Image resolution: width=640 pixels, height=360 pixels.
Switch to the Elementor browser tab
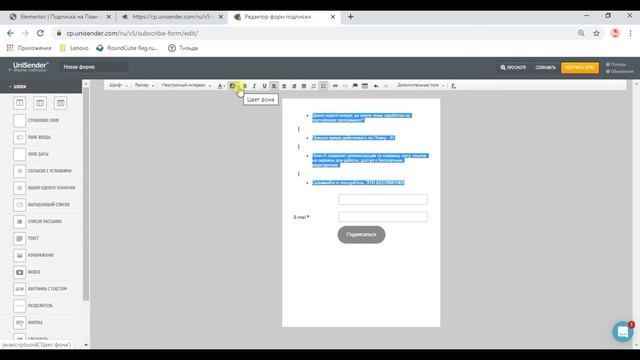60,17
